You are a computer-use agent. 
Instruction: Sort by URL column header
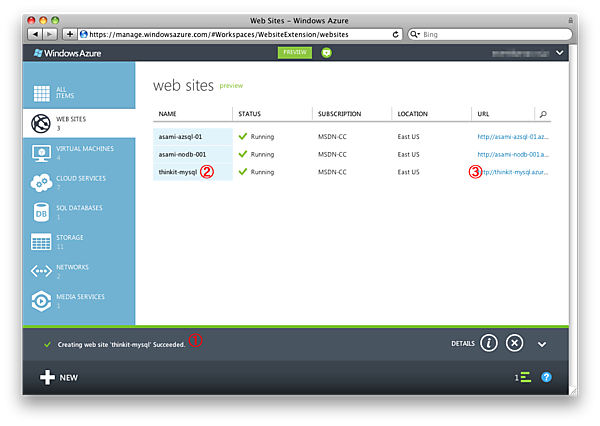click(x=483, y=114)
